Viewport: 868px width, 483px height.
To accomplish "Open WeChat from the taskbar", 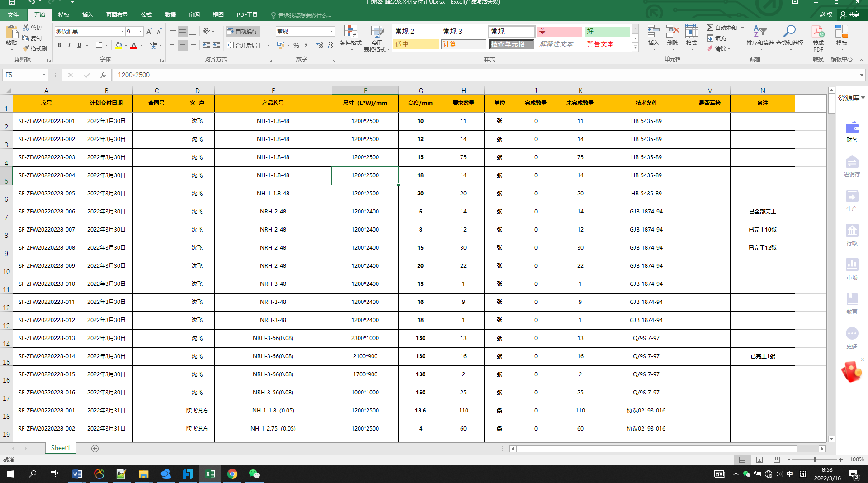I will point(255,474).
